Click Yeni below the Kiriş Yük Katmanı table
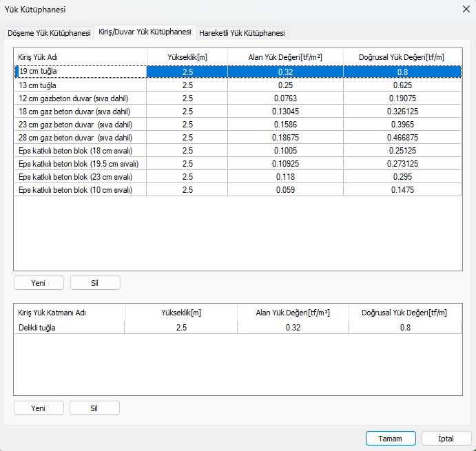 [39, 408]
